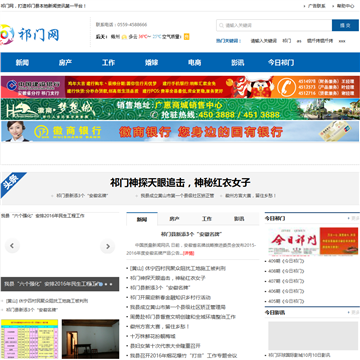Click hot keyword 请输入关键词 under search box
The height and width of the screenshot is (360, 360).
tap(264, 41)
